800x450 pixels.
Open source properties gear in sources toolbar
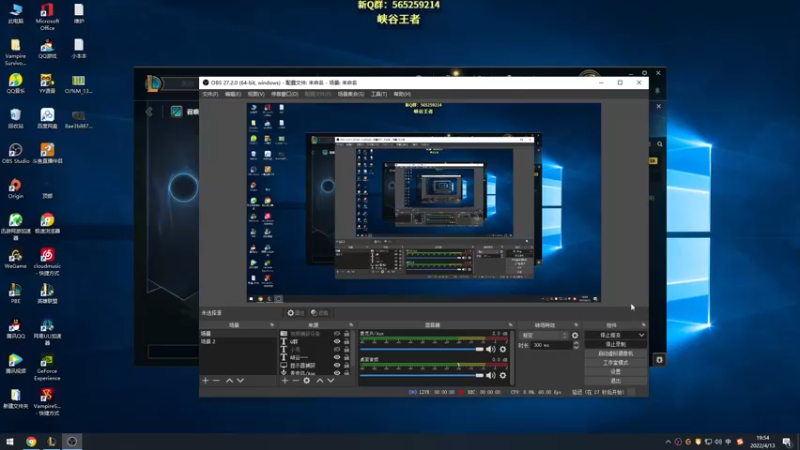pos(307,381)
